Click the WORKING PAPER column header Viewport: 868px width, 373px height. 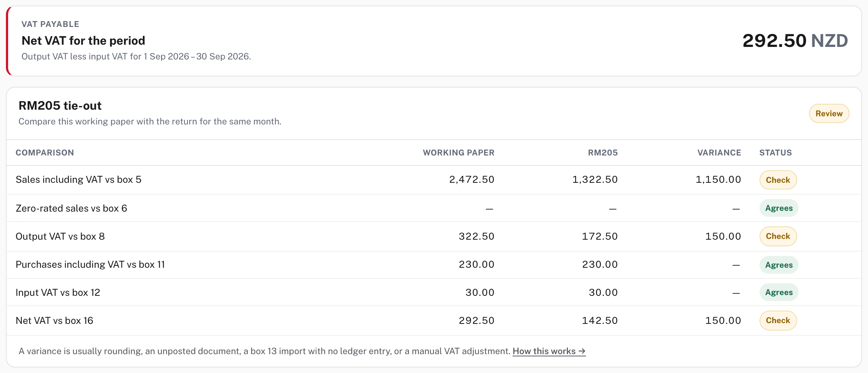tap(458, 153)
